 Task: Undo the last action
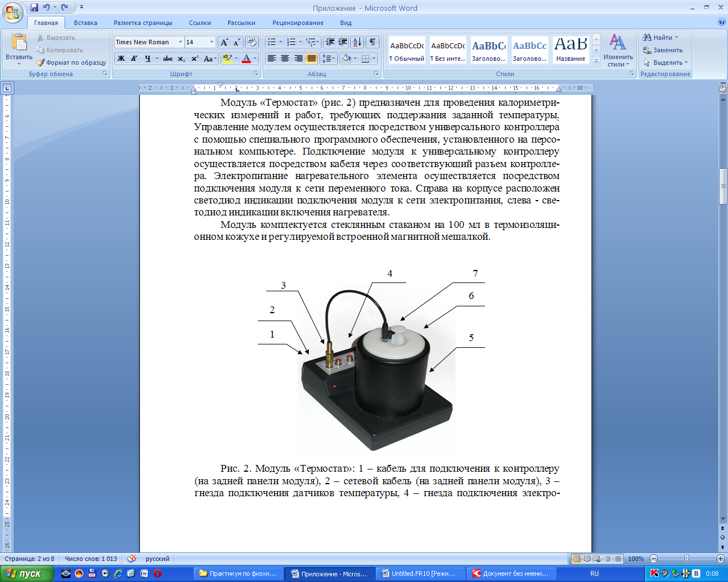point(47,7)
